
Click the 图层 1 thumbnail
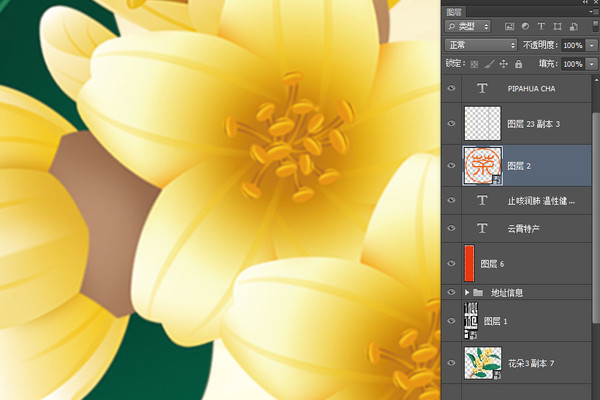point(471,320)
